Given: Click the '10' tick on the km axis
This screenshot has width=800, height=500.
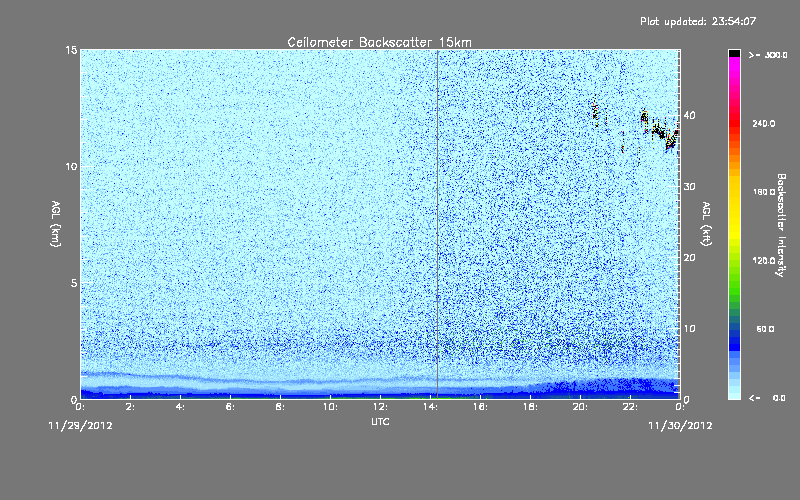Looking at the screenshot, I should tap(71, 166).
